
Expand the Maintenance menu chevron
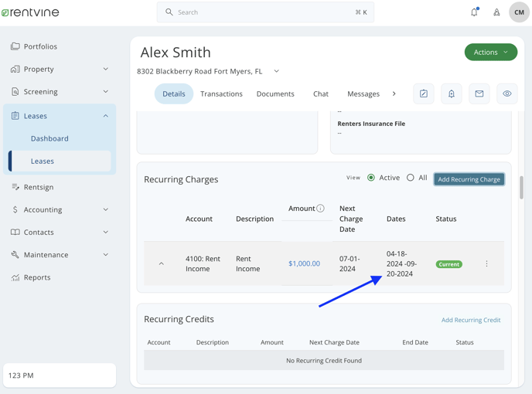coord(106,255)
